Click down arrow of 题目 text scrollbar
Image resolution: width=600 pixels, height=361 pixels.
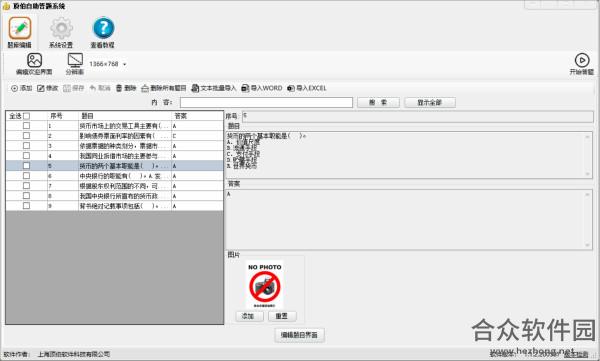click(588, 174)
